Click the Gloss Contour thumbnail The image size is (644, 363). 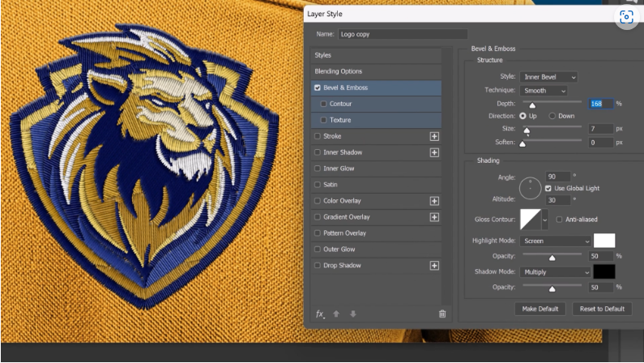coord(531,220)
